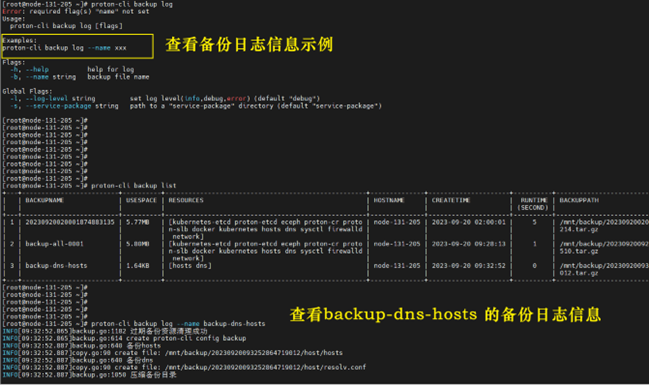Click the runtime value '5' in row 1
Screen dimensions: 649x385
534,222
